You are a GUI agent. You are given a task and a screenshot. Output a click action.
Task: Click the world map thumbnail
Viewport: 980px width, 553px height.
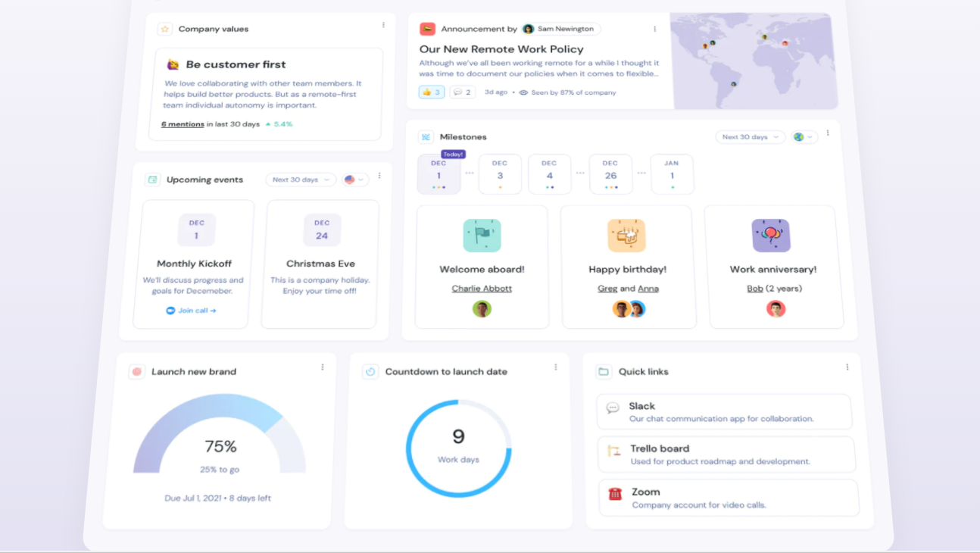(754, 61)
